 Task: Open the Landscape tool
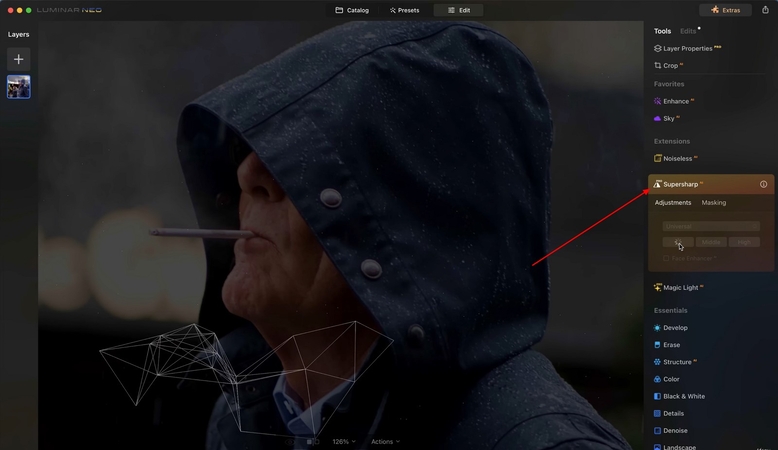(x=674, y=447)
